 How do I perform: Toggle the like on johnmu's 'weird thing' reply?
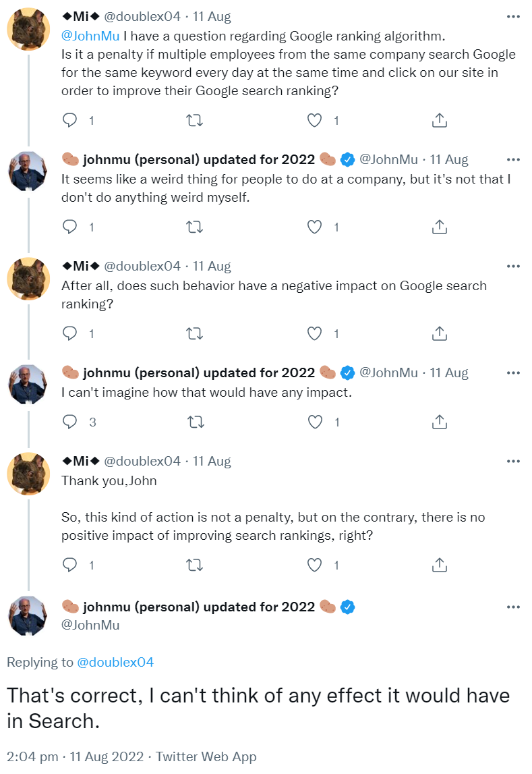[314, 227]
